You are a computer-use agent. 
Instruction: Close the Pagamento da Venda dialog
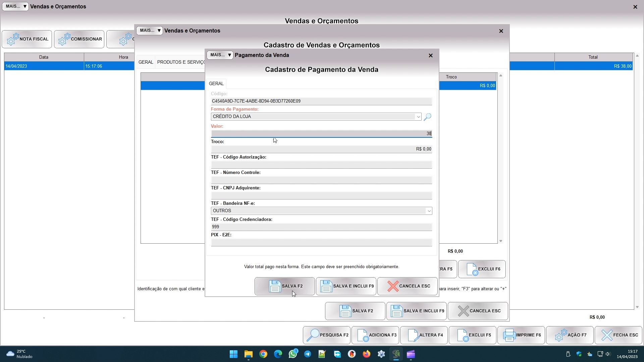[431, 55]
